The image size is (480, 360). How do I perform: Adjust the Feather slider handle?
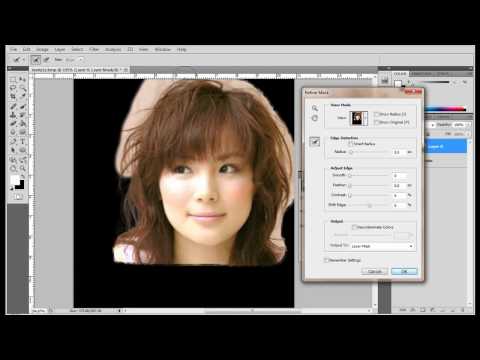coord(350,185)
